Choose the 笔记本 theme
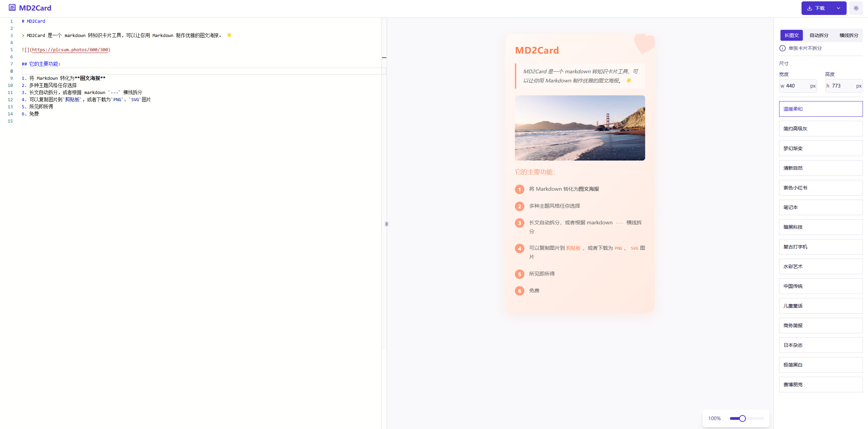The height and width of the screenshot is (429, 868). coord(821,207)
